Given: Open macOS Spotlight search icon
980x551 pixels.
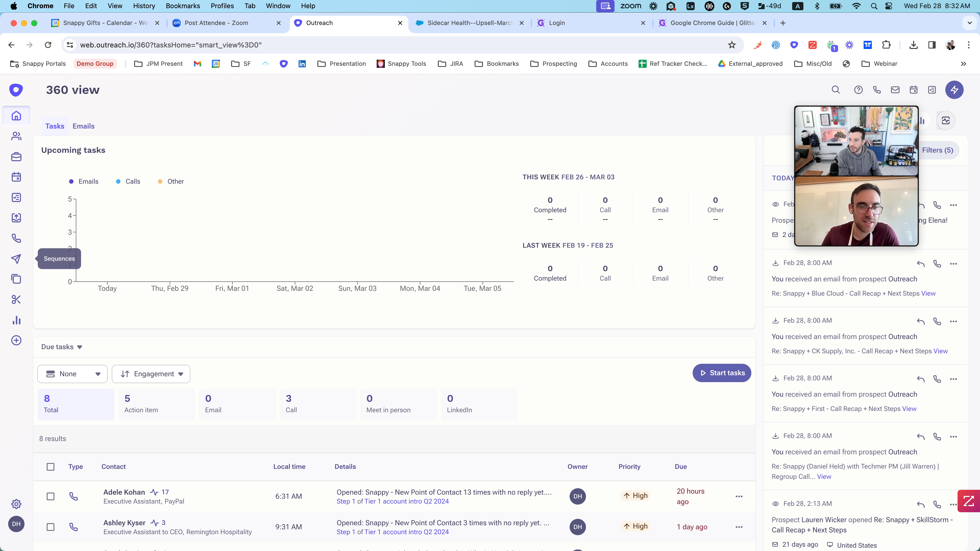Looking at the screenshot, I should click(x=874, y=6).
